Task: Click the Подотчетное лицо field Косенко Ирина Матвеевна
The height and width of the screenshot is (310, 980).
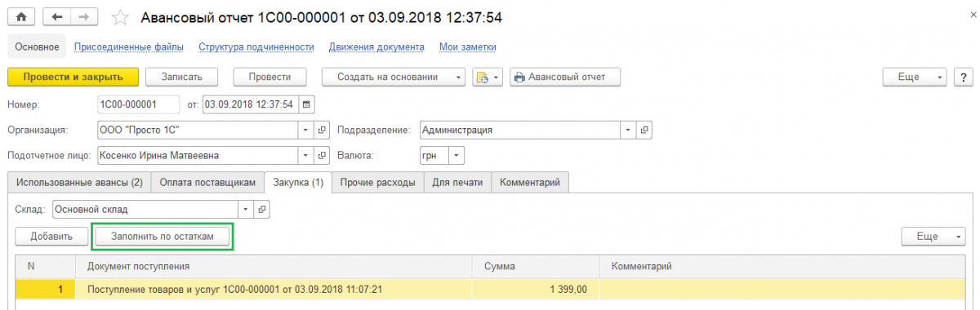Action: 198,155
